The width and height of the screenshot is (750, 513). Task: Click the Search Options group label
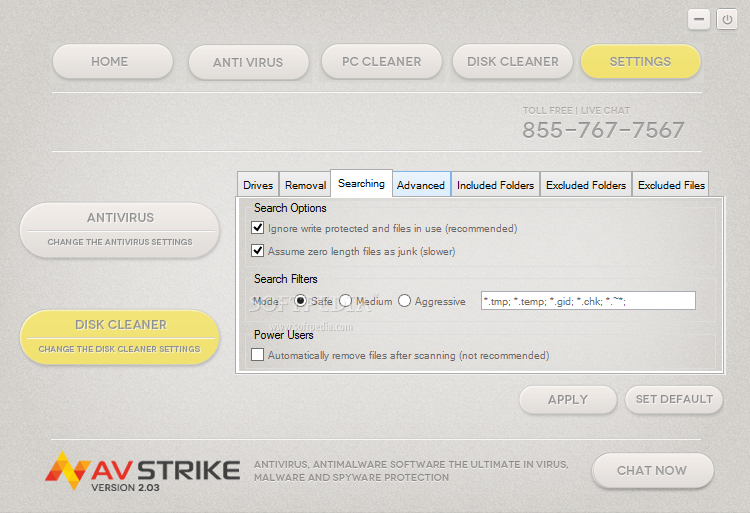pos(290,208)
